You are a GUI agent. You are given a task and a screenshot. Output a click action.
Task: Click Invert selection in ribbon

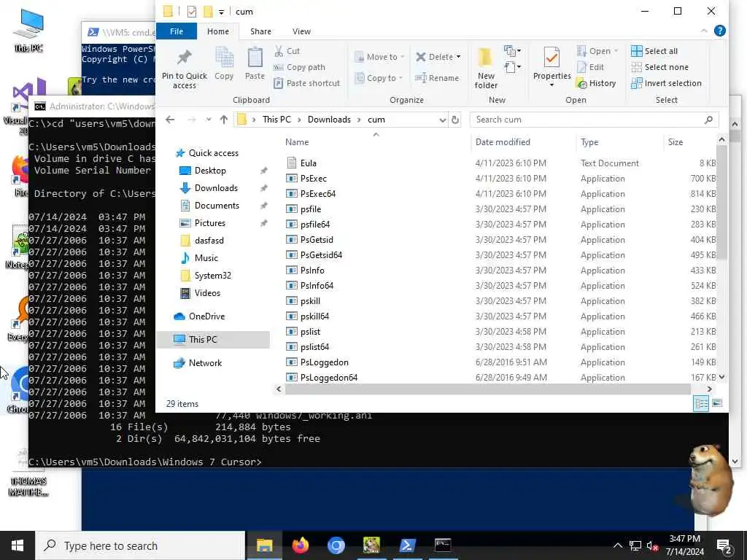click(667, 83)
